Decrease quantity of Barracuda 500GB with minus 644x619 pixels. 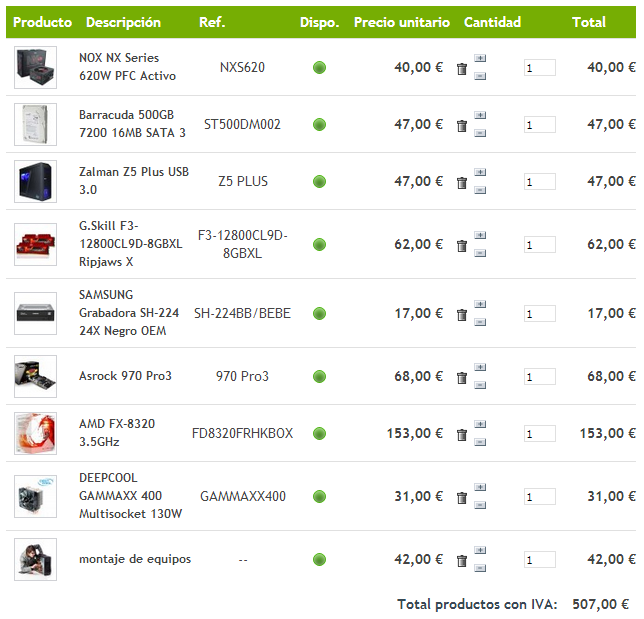click(x=480, y=133)
